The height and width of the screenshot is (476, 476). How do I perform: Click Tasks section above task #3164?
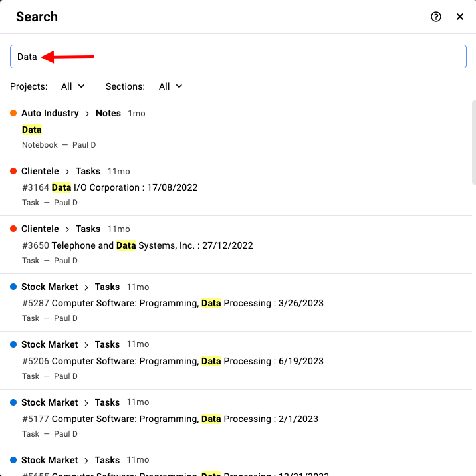click(88, 171)
